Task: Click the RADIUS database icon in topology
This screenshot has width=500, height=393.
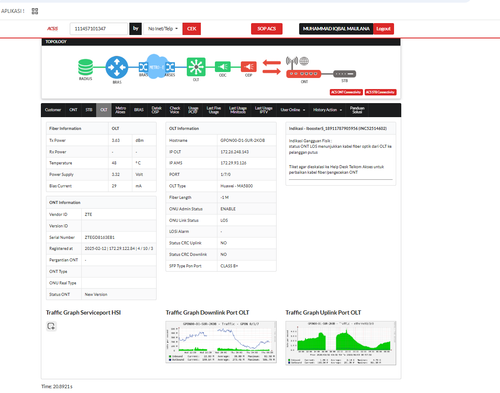Action: pos(86,67)
